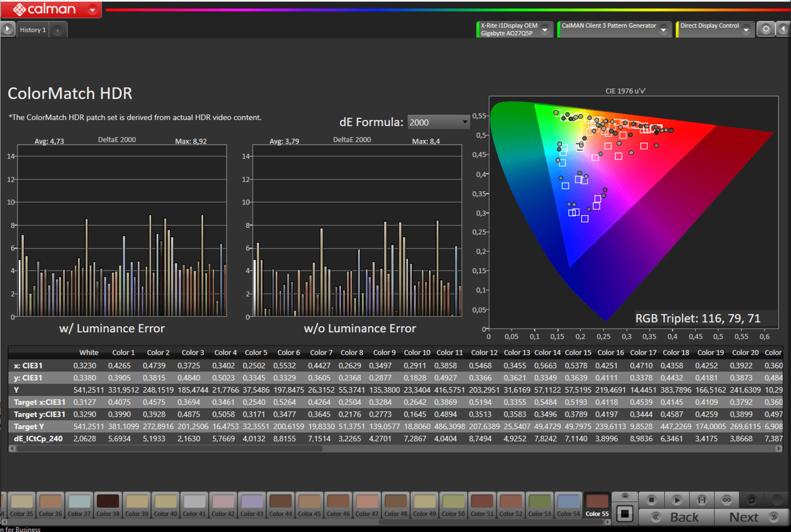Expand the small up arrow above pattern icon
The height and width of the screenshot is (532, 791).
[625, 496]
